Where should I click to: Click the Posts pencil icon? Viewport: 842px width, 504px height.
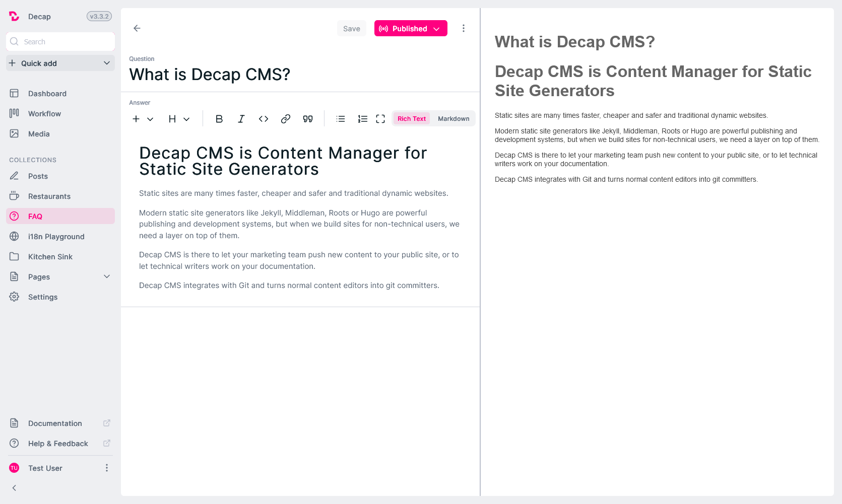coord(14,176)
